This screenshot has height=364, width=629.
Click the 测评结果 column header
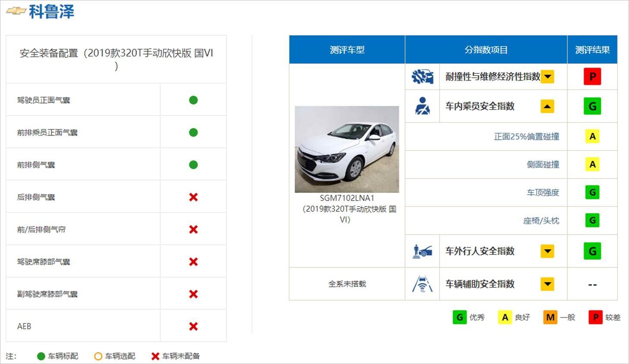point(592,50)
